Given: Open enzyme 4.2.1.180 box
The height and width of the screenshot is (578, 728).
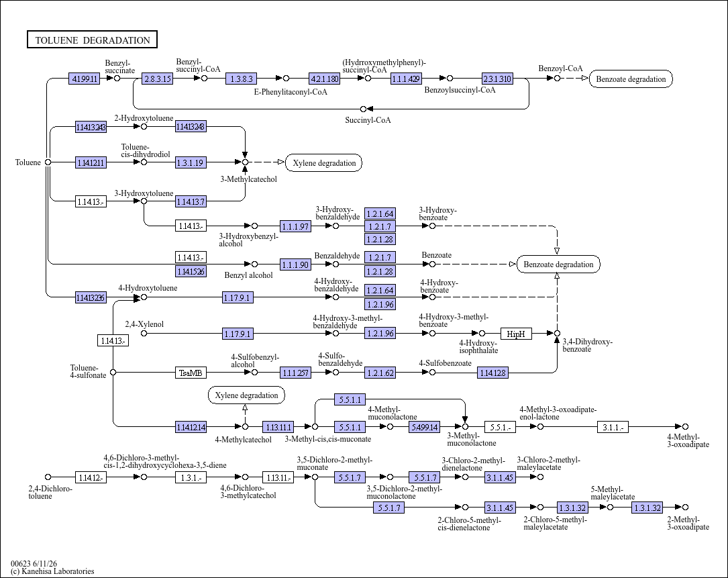Looking at the screenshot, I should [x=324, y=79].
